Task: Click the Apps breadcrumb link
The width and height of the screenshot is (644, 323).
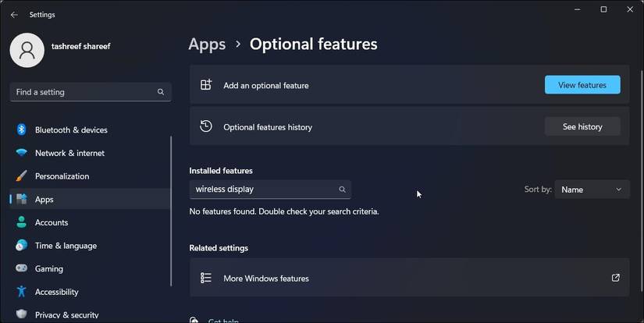Action: [x=207, y=44]
